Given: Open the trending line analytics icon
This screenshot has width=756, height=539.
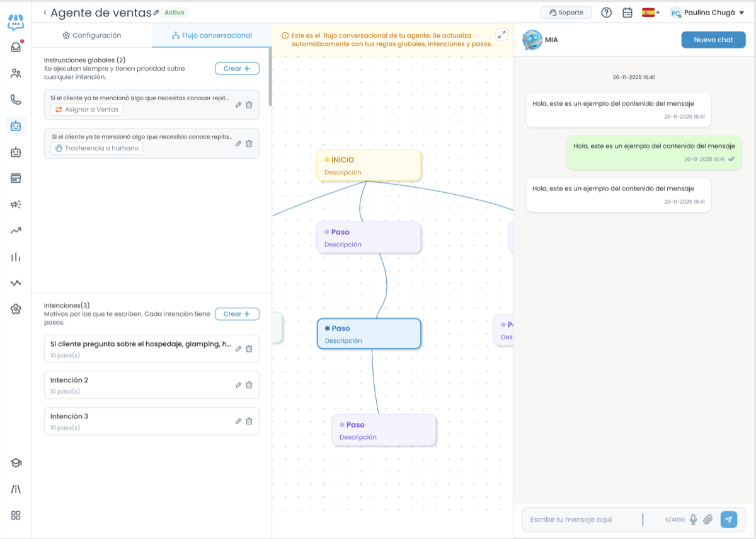Looking at the screenshot, I should click(16, 231).
